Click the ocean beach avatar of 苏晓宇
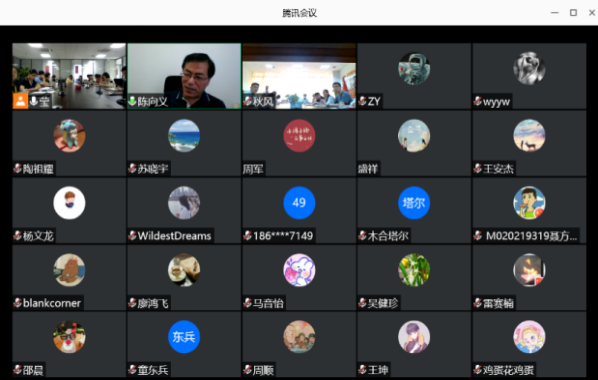598x380 pixels. (x=184, y=135)
